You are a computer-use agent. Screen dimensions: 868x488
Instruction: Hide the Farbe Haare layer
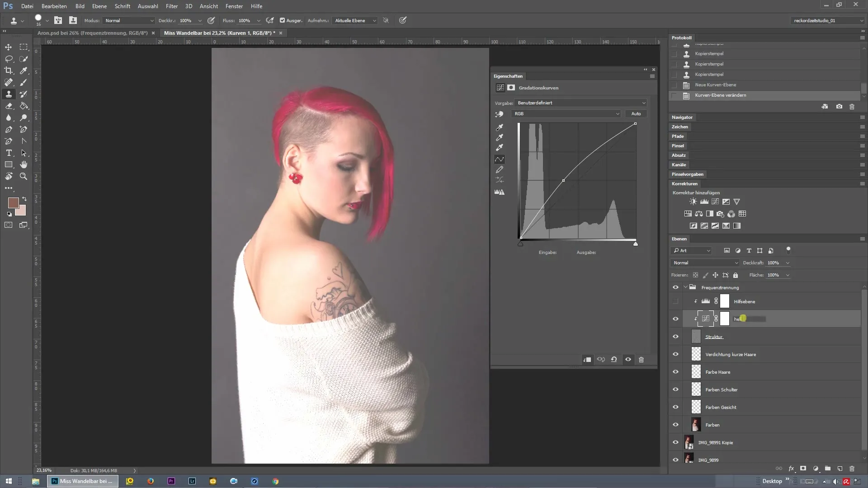pyautogui.click(x=675, y=372)
